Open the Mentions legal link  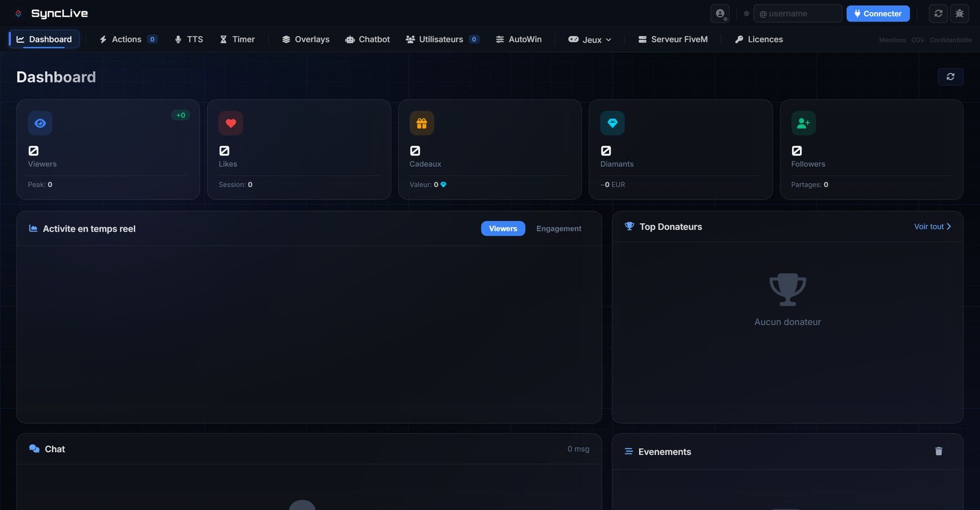(x=892, y=40)
